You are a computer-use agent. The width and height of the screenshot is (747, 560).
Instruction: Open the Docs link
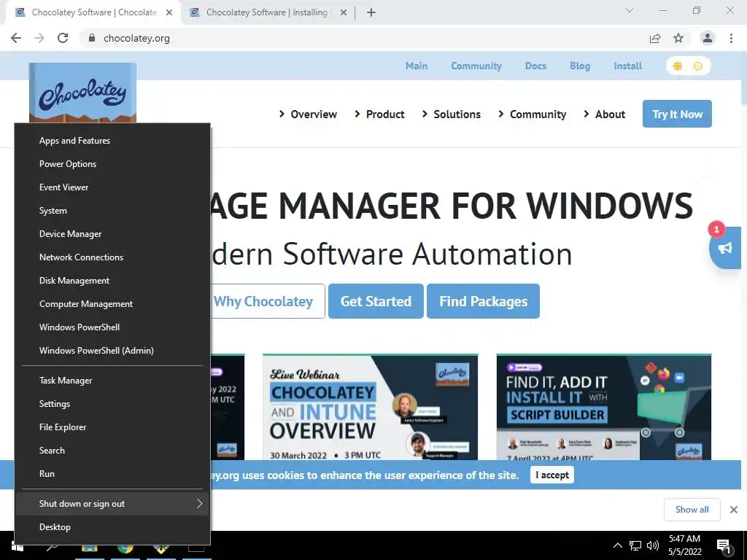point(535,66)
